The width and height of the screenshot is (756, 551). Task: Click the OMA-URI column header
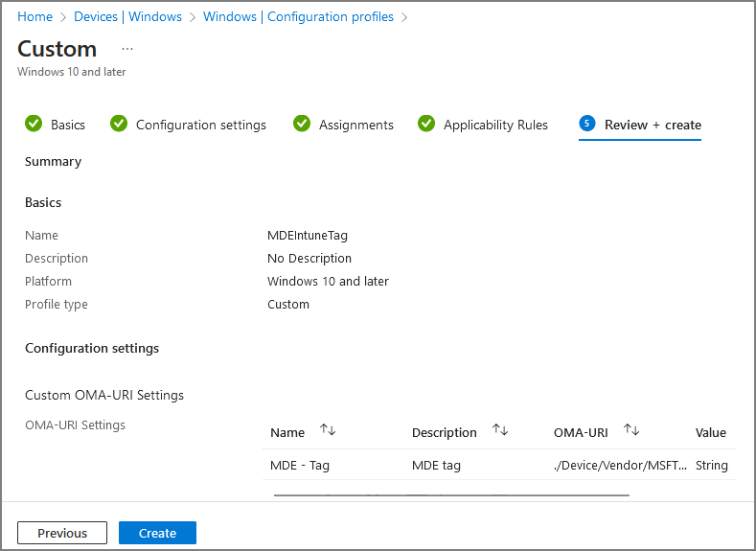[581, 432]
